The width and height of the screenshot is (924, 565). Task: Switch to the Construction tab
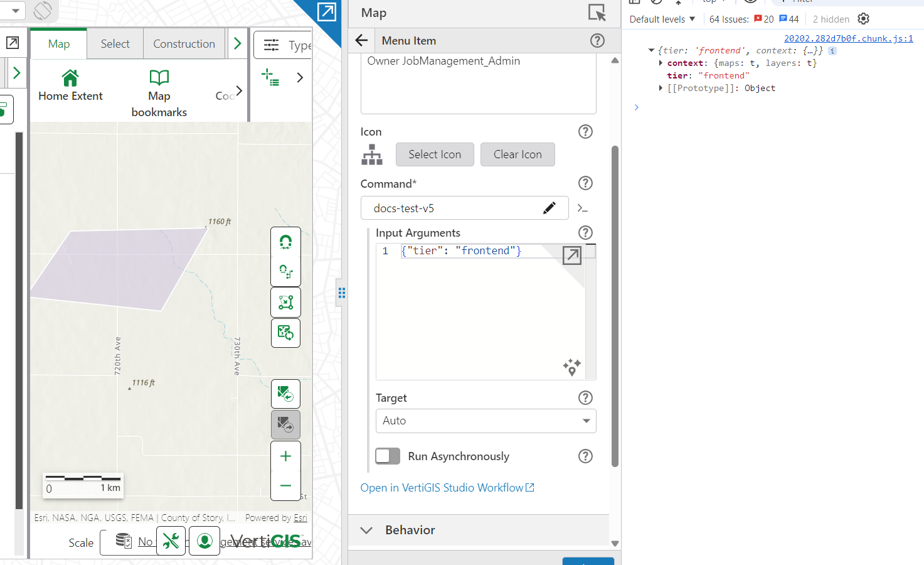click(x=184, y=44)
